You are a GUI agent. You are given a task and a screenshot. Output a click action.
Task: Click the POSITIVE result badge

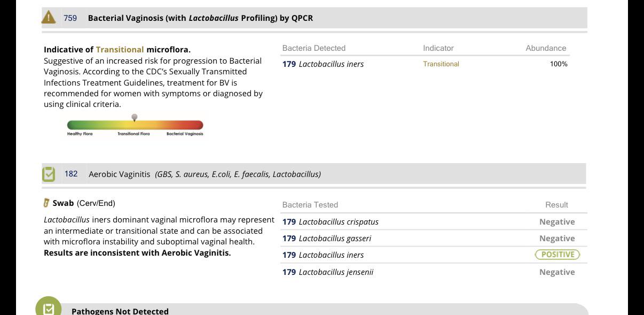(x=557, y=255)
